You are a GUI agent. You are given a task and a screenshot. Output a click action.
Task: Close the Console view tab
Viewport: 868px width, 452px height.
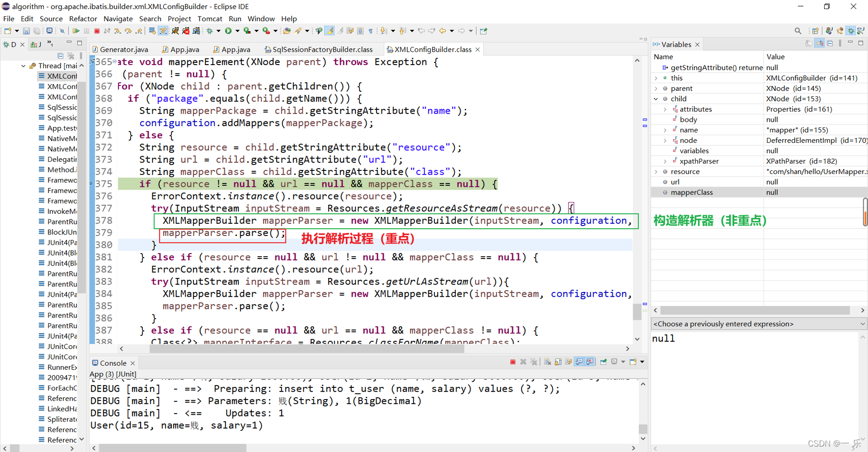(133, 363)
